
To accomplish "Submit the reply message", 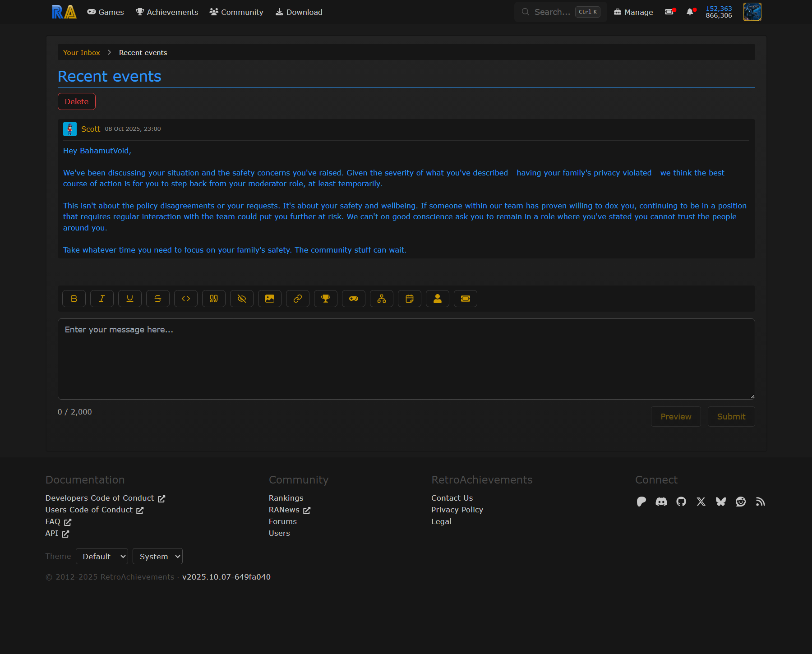I will [731, 417].
